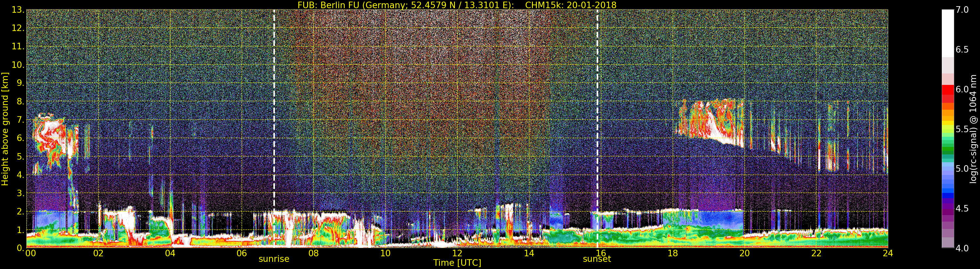Click the 'sunset' label below the axis
The width and height of the screenshot is (980, 269).
point(597,259)
